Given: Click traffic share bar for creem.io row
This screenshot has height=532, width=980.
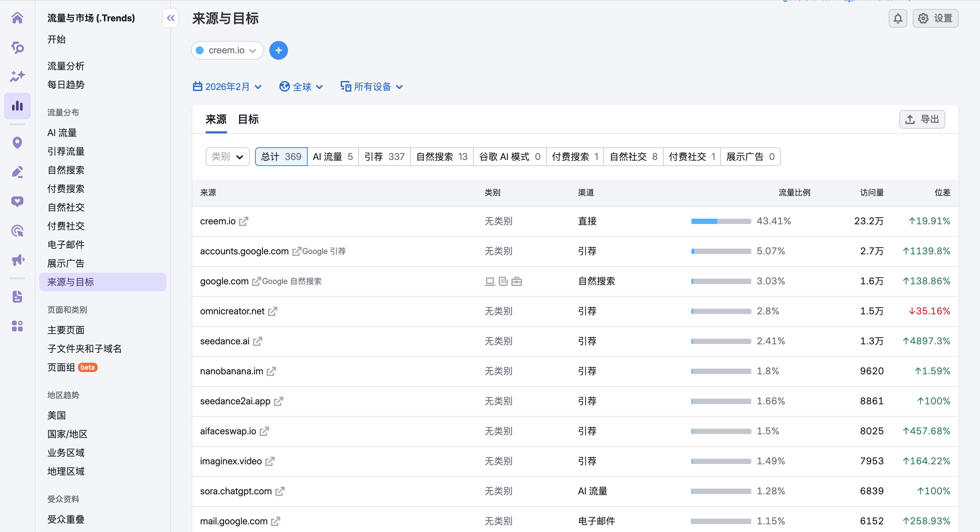Looking at the screenshot, I should (x=721, y=221).
